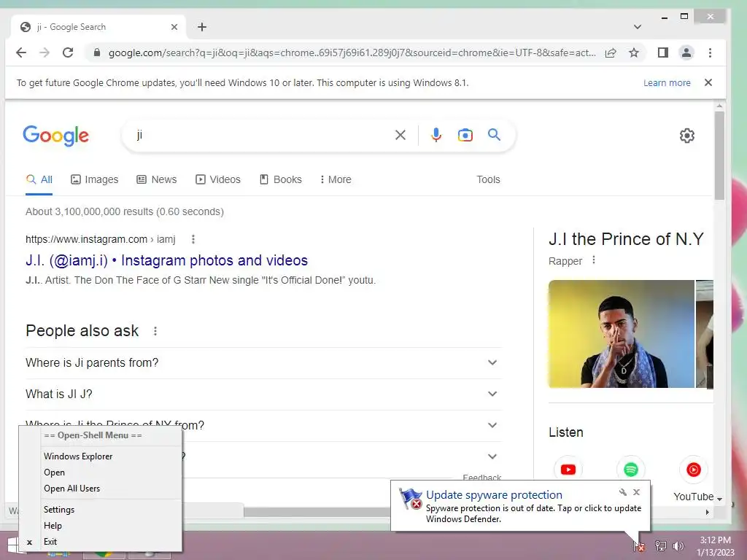747x560 pixels.
Task: Open tab search dropdown arrow
Action: coord(638,27)
